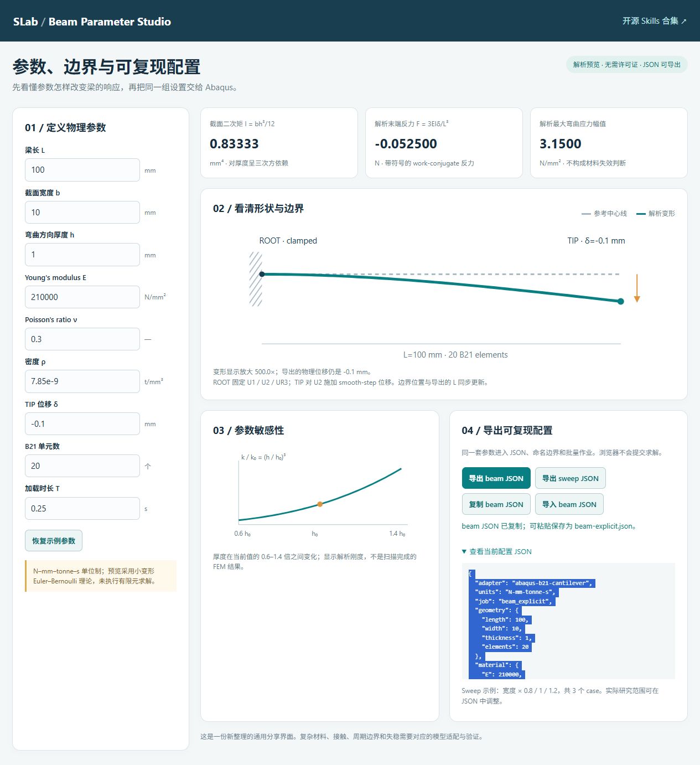Click the 梁长 L input field
The image size is (700, 765).
tap(82, 170)
